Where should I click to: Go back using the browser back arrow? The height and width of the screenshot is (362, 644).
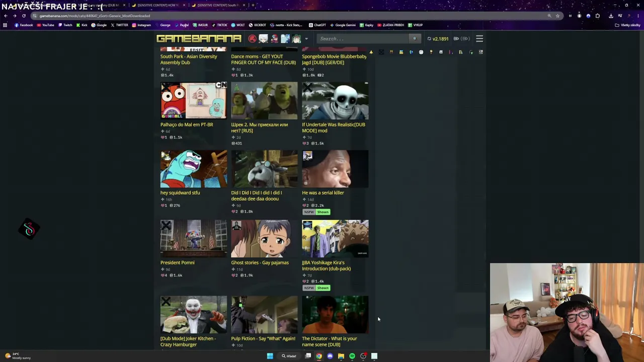pyautogui.click(x=6, y=16)
